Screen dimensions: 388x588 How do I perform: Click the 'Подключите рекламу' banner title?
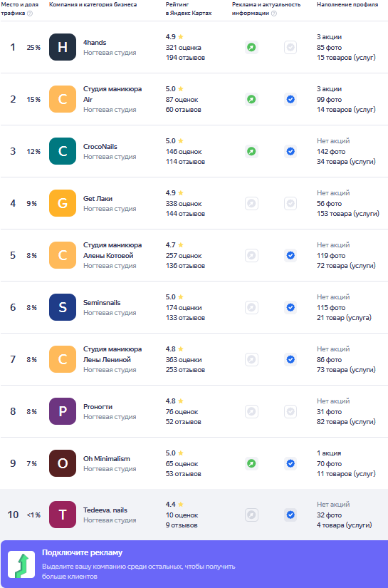tap(83, 552)
